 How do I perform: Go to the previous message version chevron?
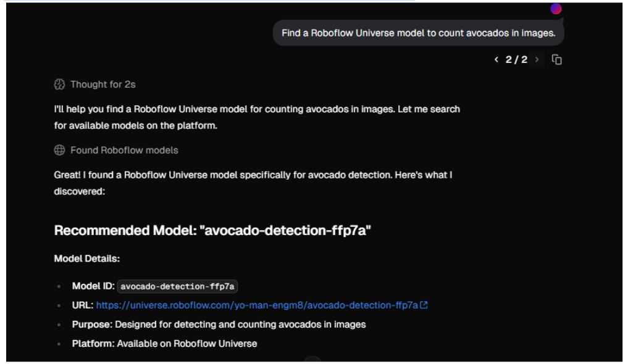497,60
